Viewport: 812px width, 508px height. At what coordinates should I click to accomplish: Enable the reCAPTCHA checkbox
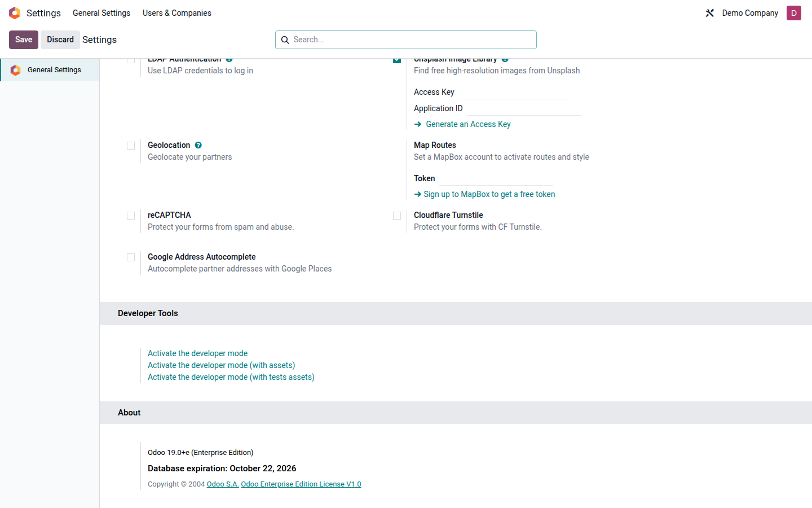pos(131,216)
